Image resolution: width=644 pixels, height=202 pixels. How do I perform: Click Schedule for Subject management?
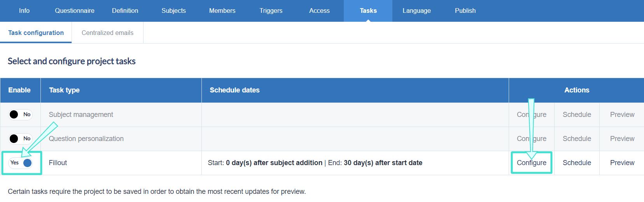point(577,115)
